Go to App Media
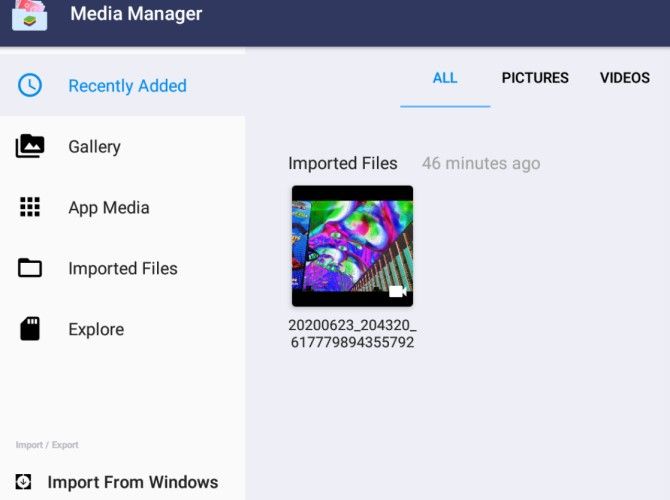 coord(123,208)
